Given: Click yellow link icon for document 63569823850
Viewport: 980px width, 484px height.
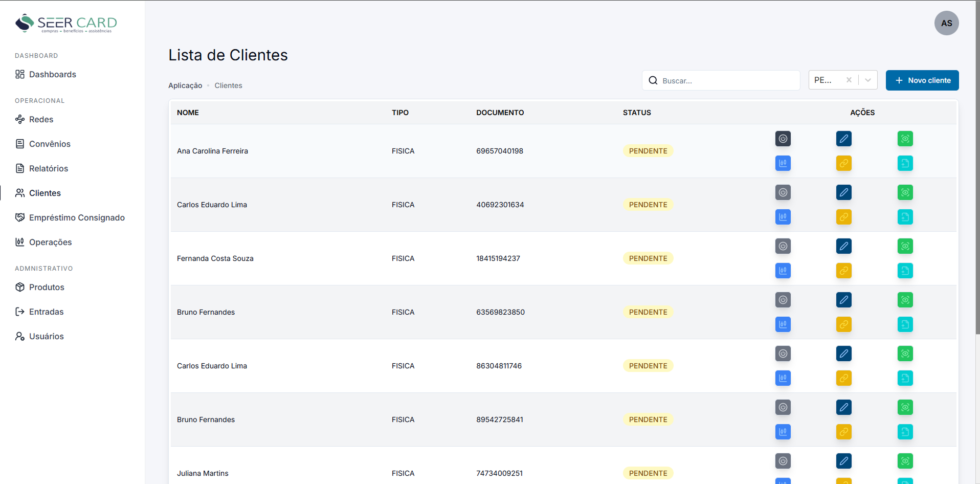Looking at the screenshot, I should (x=843, y=324).
